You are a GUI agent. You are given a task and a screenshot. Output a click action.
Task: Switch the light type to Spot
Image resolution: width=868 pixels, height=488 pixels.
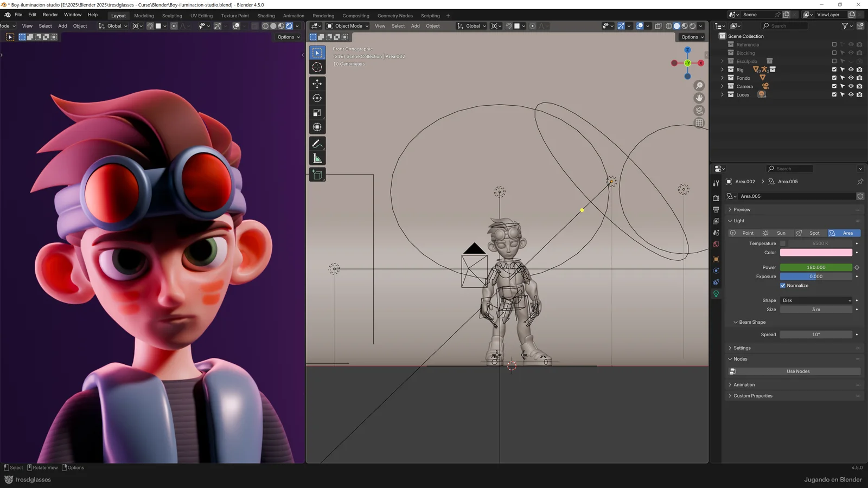pos(813,233)
